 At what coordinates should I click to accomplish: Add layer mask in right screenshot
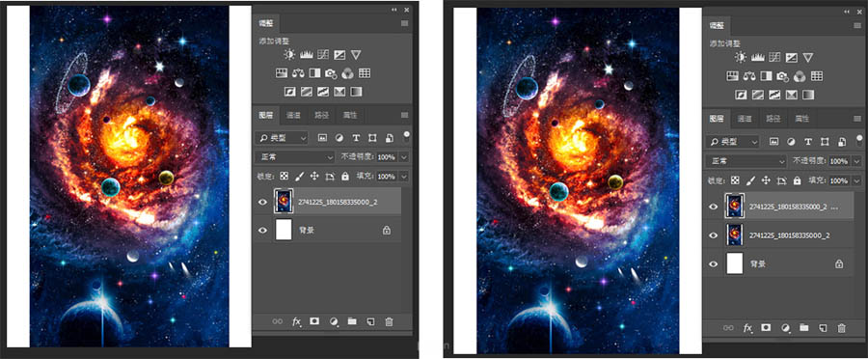(766, 328)
